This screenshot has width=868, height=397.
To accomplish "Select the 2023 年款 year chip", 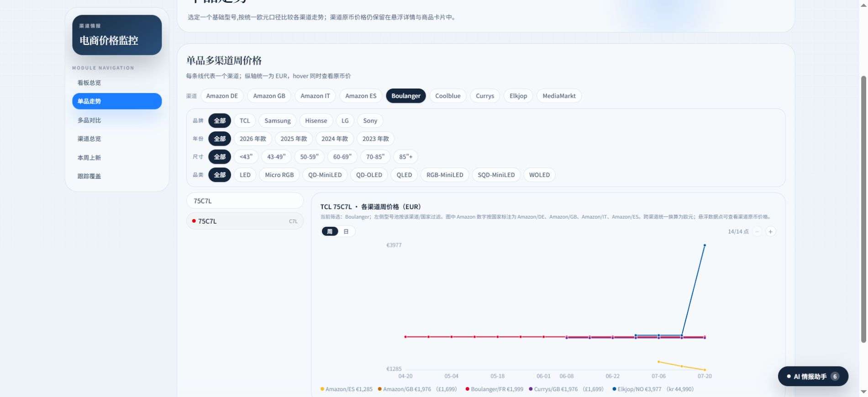I will [376, 139].
